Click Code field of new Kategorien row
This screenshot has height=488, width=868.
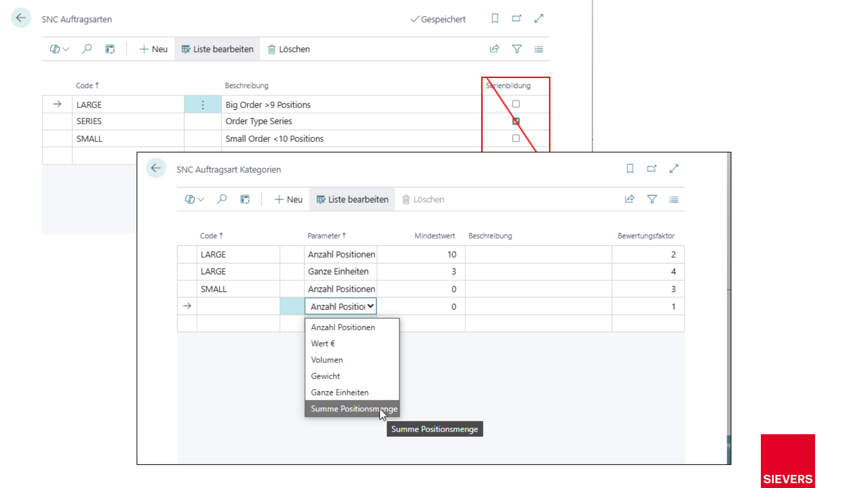238,306
